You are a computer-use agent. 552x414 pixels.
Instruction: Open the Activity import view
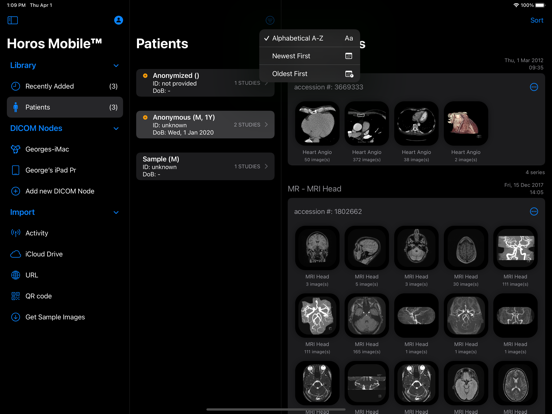pos(65,233)
